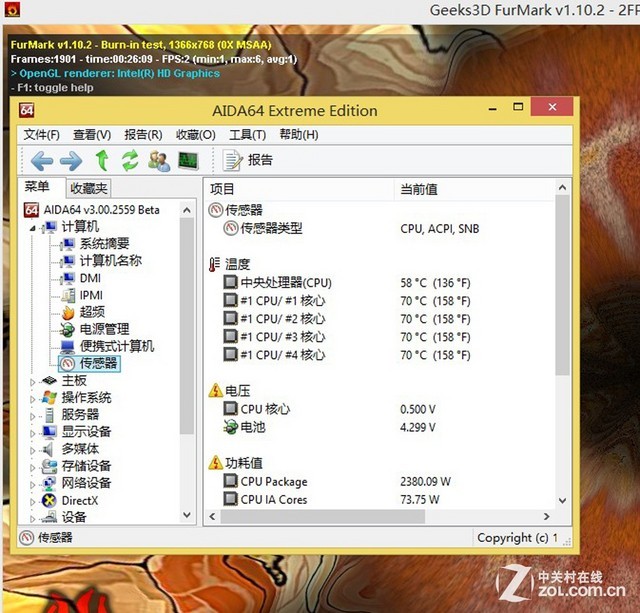The height and width of the screenshot is (613, 640).
Task: Expand the DirectX tree node
Action: coord(33,502)
